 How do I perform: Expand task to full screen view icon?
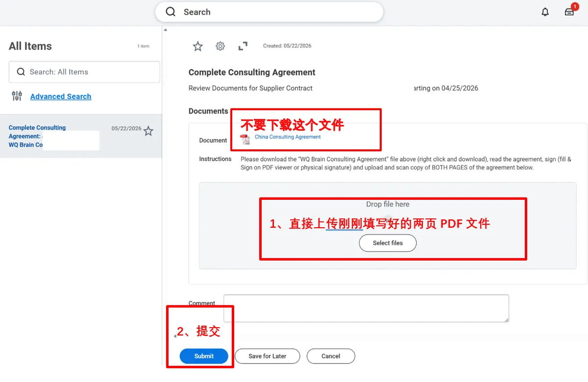tap(243, 46)
